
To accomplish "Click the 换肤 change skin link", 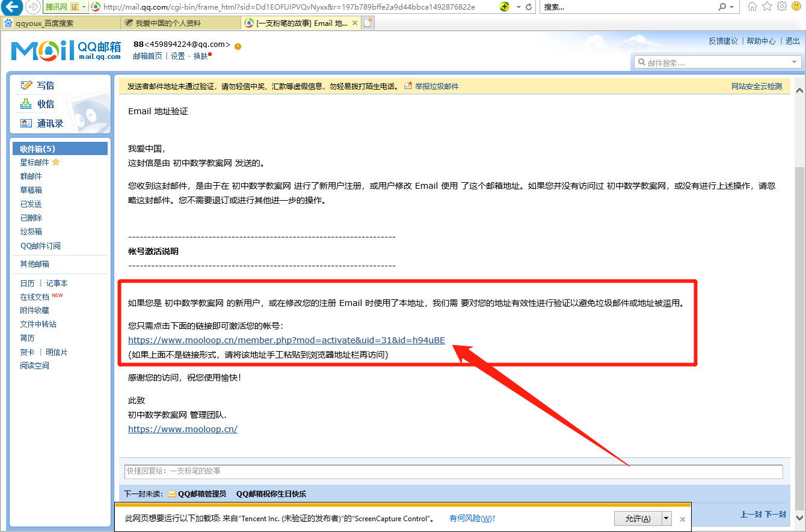I will click(201, 56).
